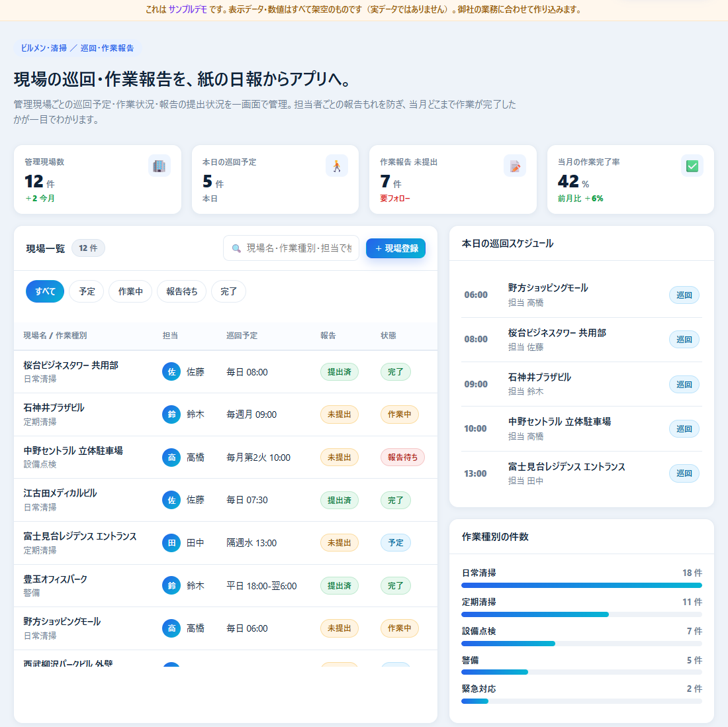Click the 日常清掃 progress bar

pos(581,585)
